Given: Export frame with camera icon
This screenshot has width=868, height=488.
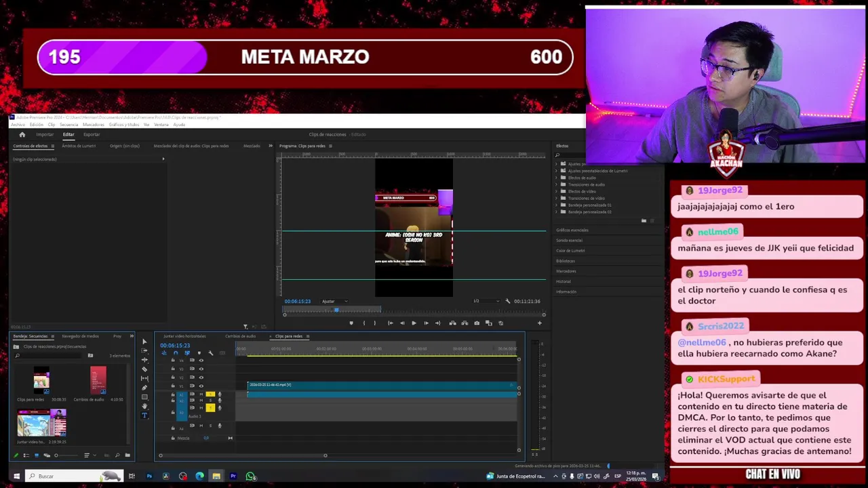Looking at the screenshot, I should tap(477, 323).
